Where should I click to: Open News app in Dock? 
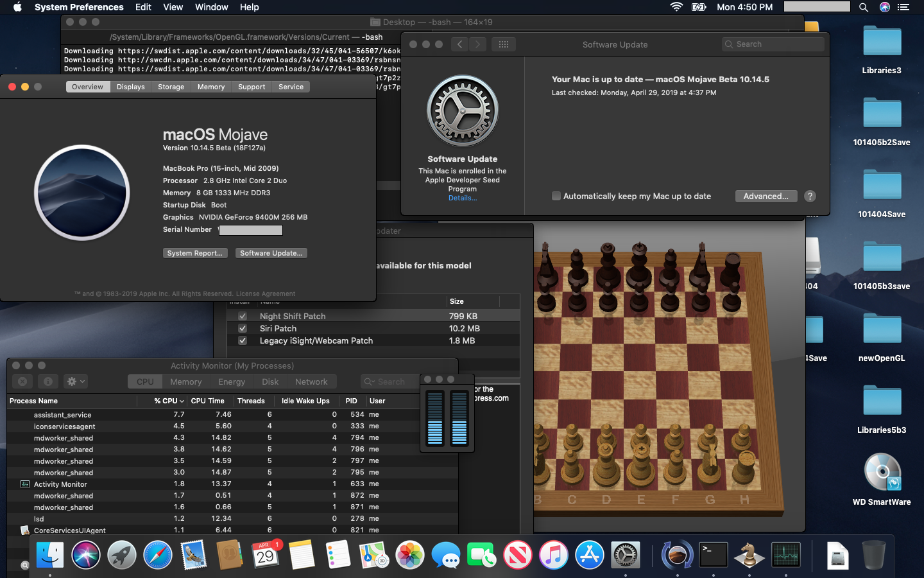point(517,555)
